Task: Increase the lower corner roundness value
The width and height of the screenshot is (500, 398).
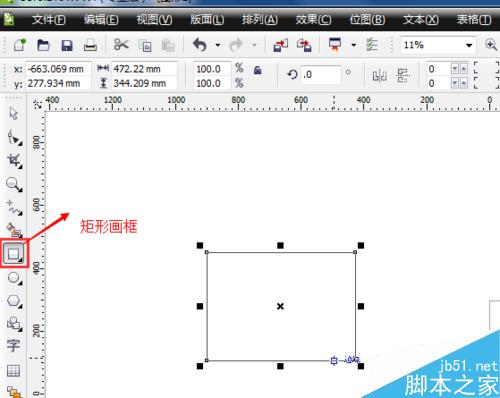Action: click(x=464, y=83)
